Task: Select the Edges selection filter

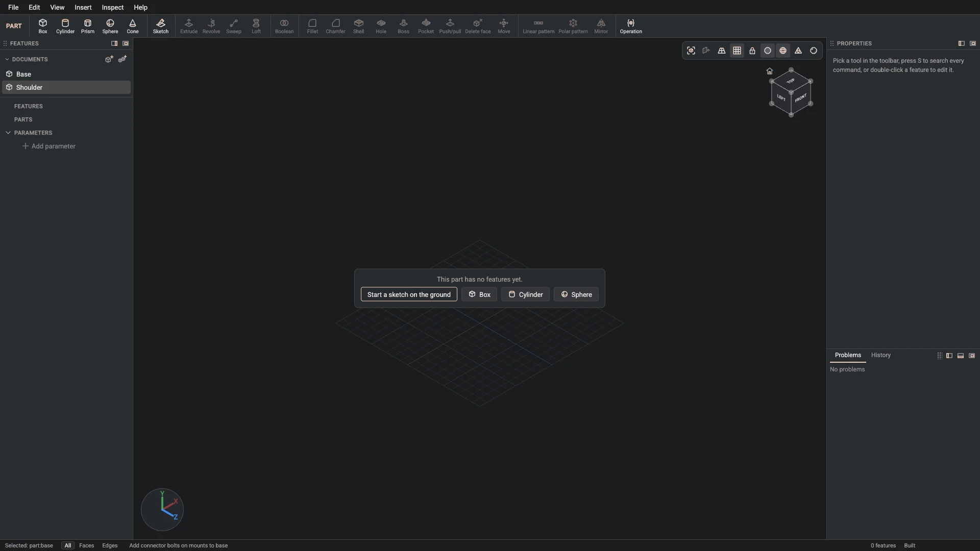Action: [110, 545]
